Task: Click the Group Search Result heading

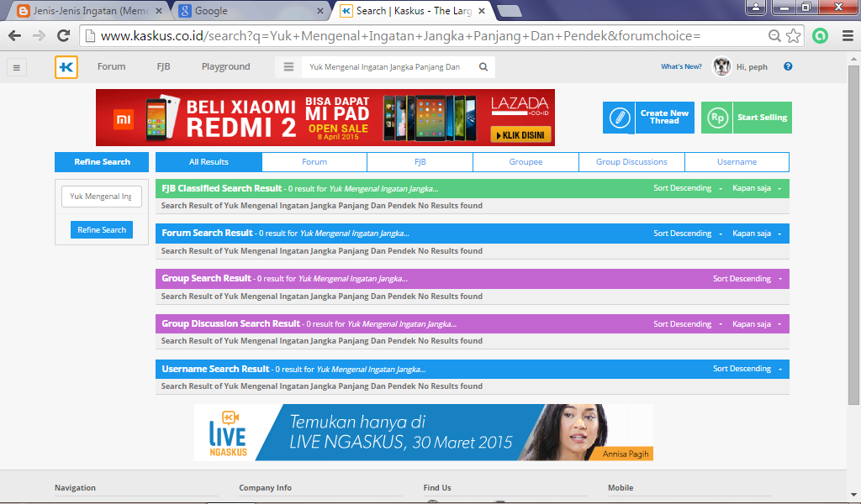Action: (207, 279)
